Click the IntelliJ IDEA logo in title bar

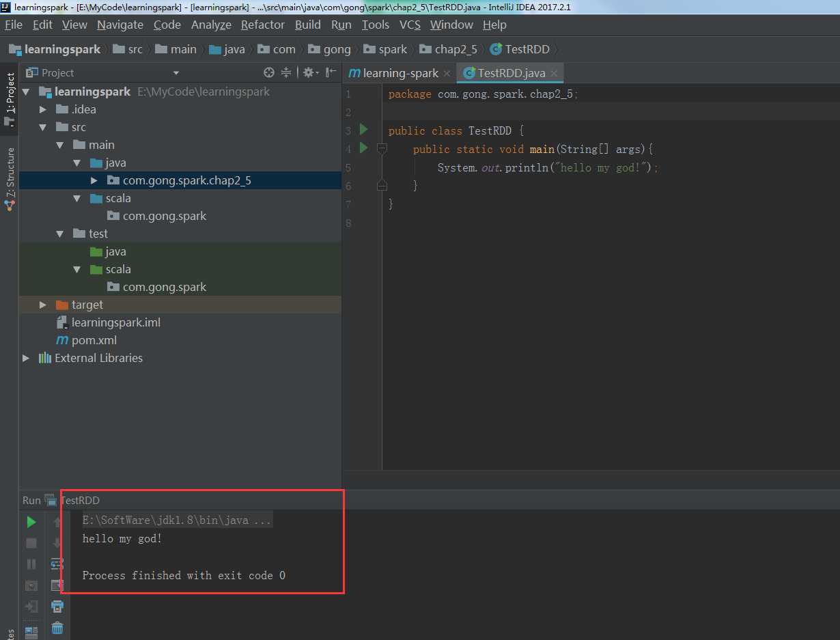(6, 7)
